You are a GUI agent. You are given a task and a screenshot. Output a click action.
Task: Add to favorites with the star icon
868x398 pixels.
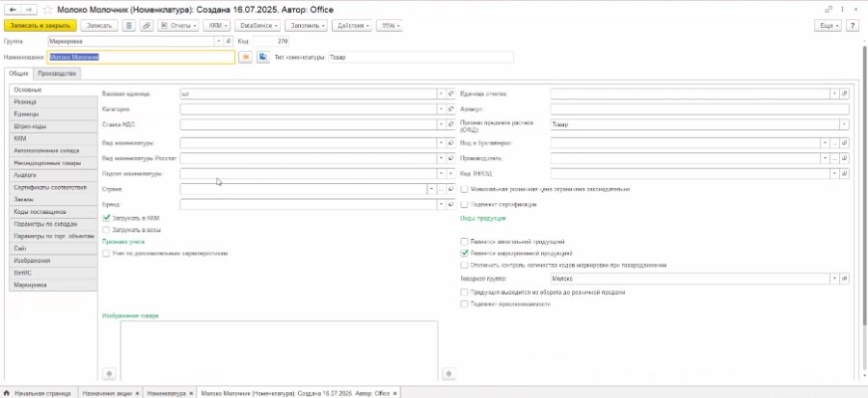47,10
